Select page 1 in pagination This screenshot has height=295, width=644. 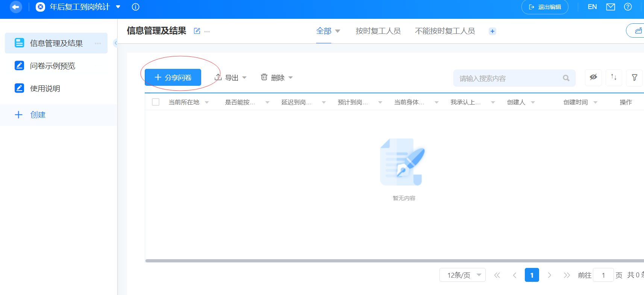[532, 275]
